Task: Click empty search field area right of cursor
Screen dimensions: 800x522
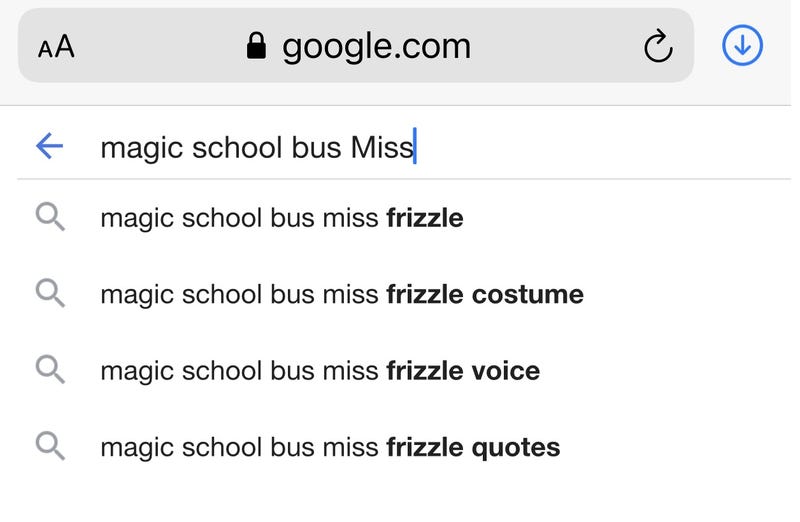Action: coord(600,148)
